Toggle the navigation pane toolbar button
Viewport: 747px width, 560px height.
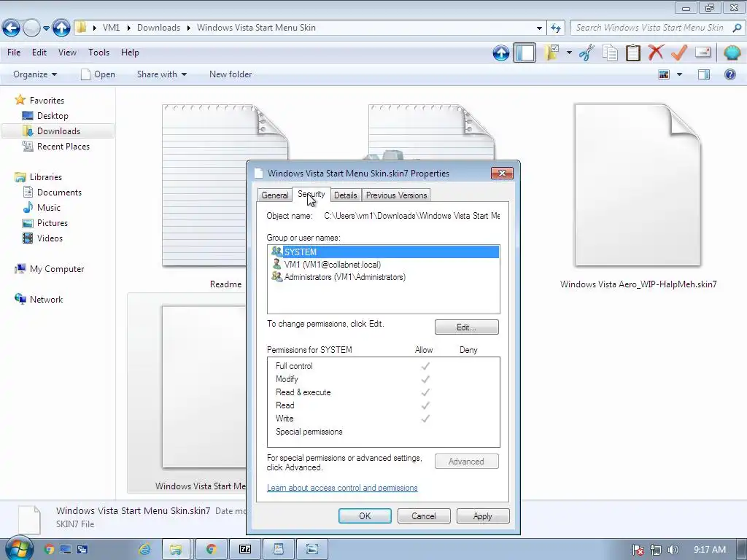coord(525,52)
